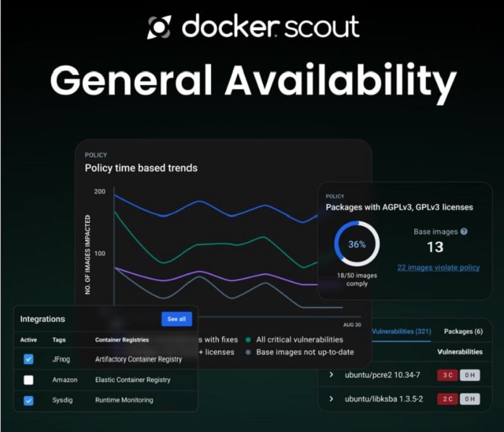Click the Policy time based trends title
This screenshot has height=432, width=504.
pyautogui.click(x=141, y=168)
